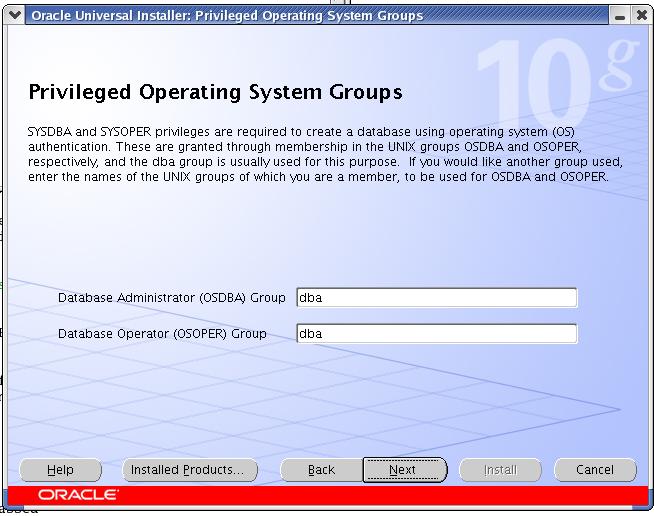Open the Installed Products list

tap(187, 470)
